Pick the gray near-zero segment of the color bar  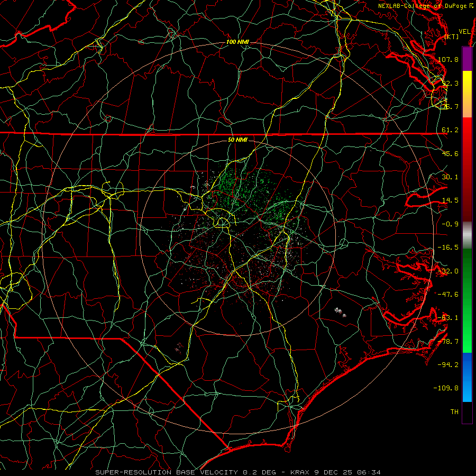point(467,235)
